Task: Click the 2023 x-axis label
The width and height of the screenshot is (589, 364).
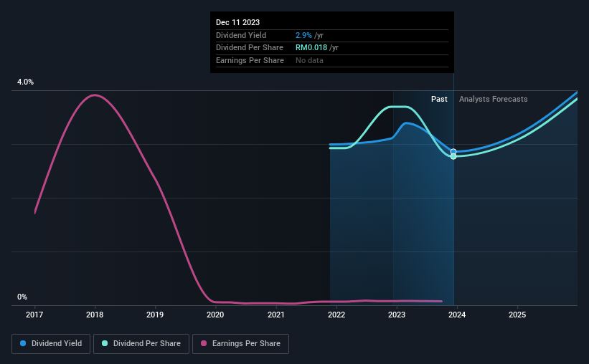Action: coord(397,315)
